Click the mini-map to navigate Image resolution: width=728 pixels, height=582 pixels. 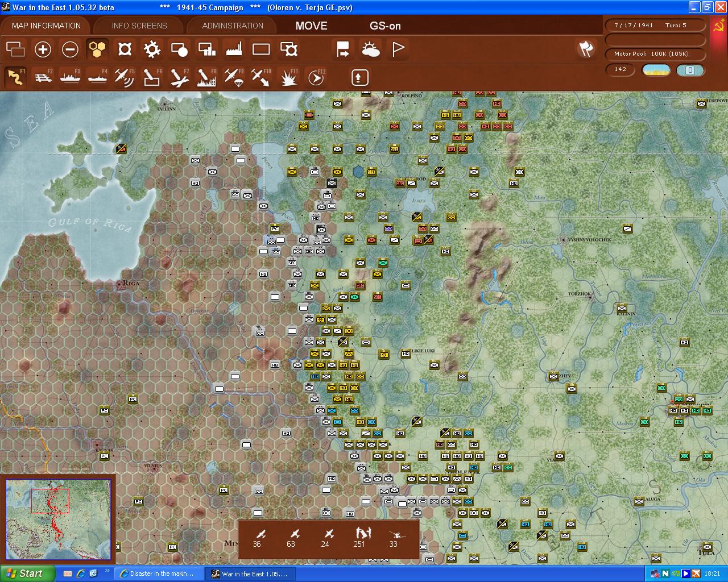click(59, 519)
